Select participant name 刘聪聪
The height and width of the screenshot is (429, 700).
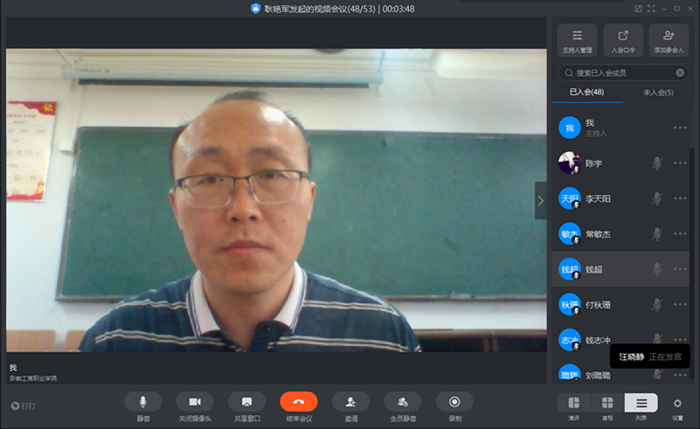[598, 375]
